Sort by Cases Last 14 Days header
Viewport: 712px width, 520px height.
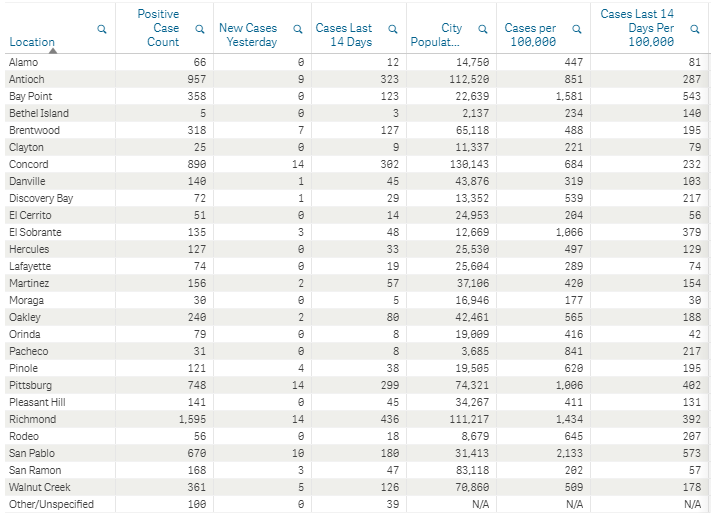(344, 35)
